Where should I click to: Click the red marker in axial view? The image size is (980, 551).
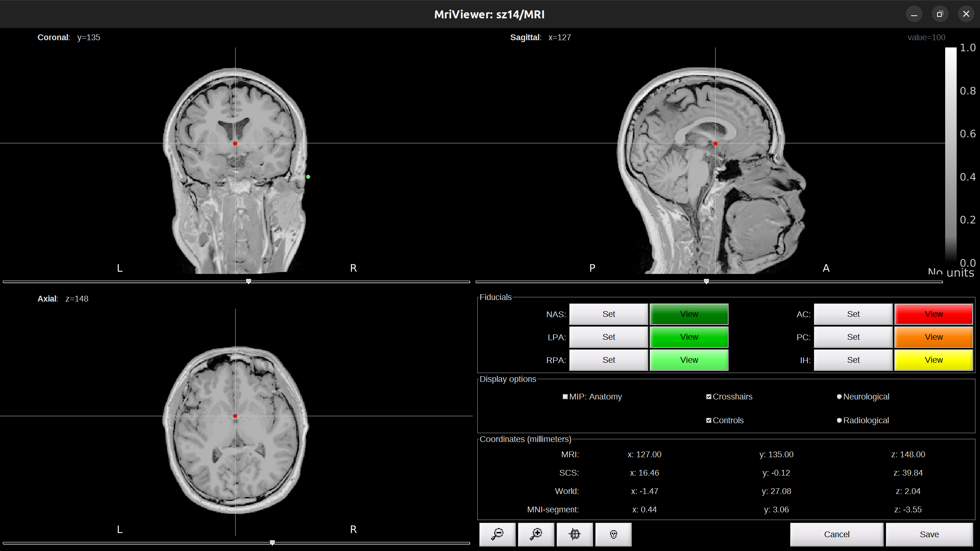tap(235, 416)
